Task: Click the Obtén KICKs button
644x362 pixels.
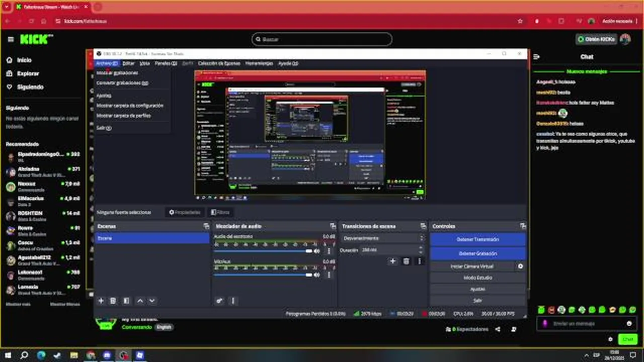Action: coord(596,39)
